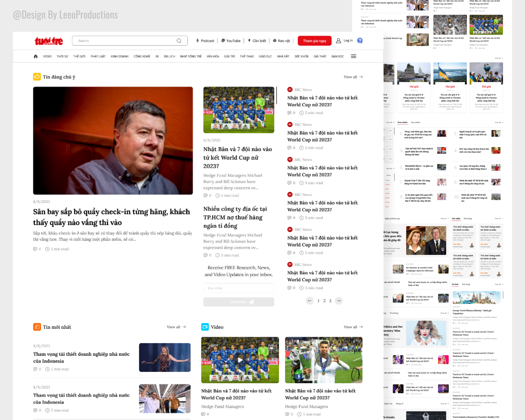The image size is (525, 420).
Task: Click the Tham gia ngay button
Action: (x=314, y=41)
